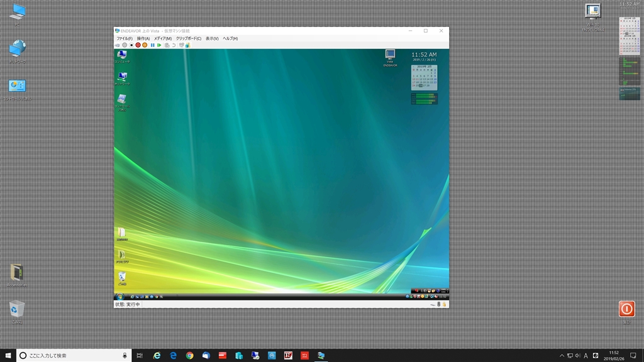Click the volume icon in system tray
This screenshot has height=362, width=644.
(x=578, y=356)
